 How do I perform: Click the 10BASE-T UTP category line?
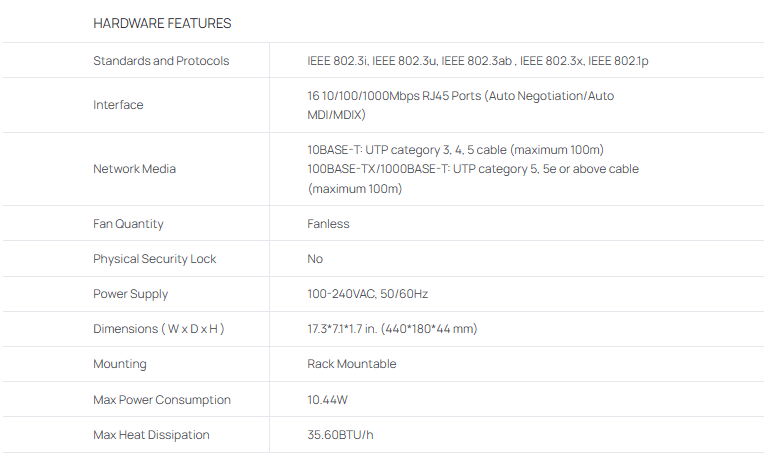[455, 150]
